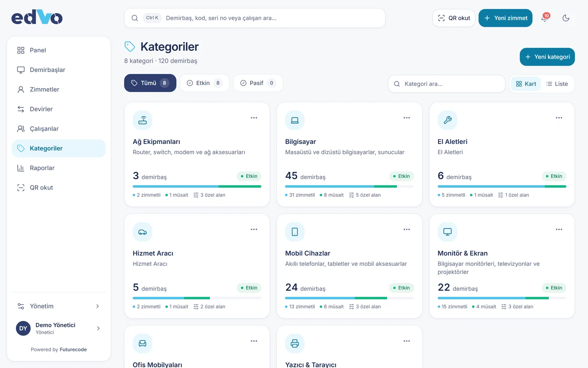
Task: Open options menu for Mobil Cihazlar card
Action: [x=407, y=229]
